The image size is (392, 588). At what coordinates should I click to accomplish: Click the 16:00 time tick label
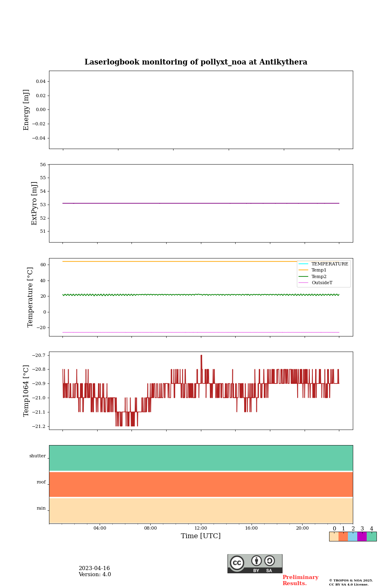[252, 528]
